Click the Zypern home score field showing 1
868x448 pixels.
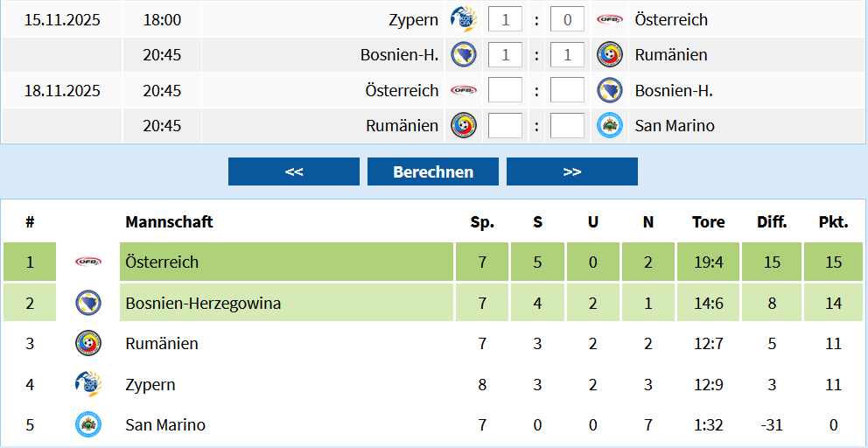505,19
